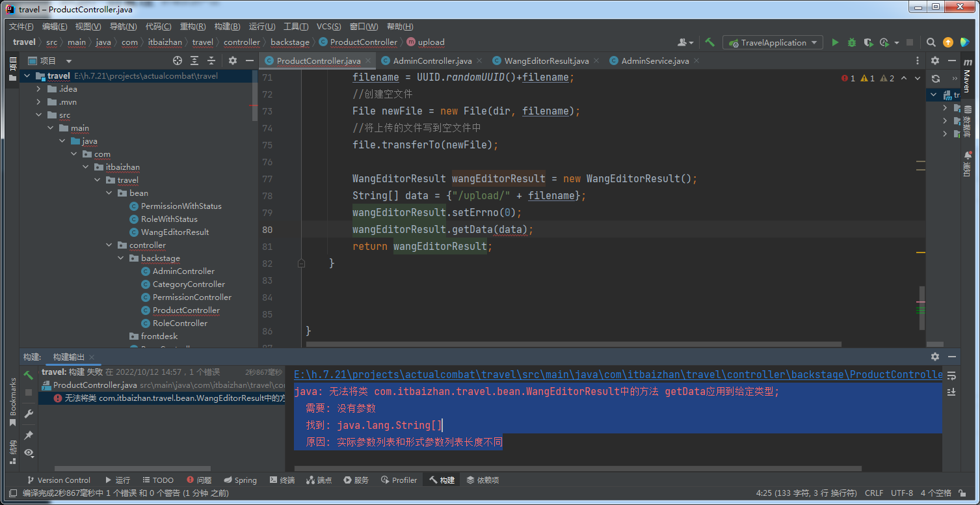Click the editor horizontal scrollbar
980x505 pixels.
click(574, 344)
